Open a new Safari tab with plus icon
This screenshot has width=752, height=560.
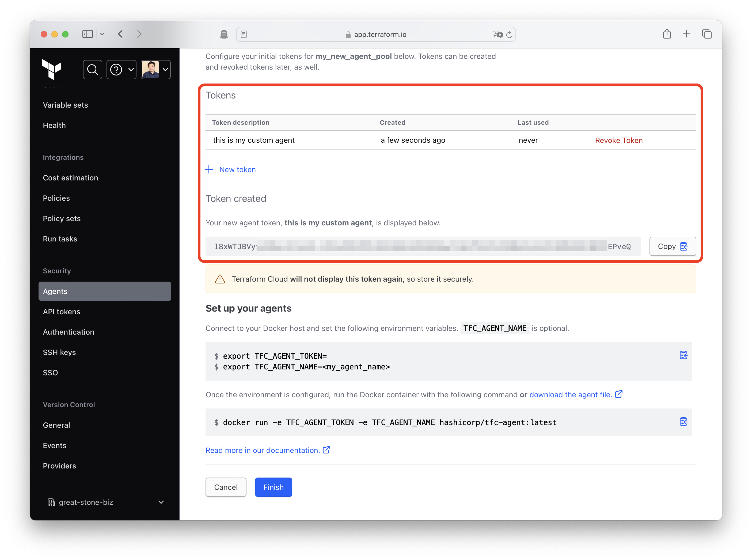pos(686,34)
